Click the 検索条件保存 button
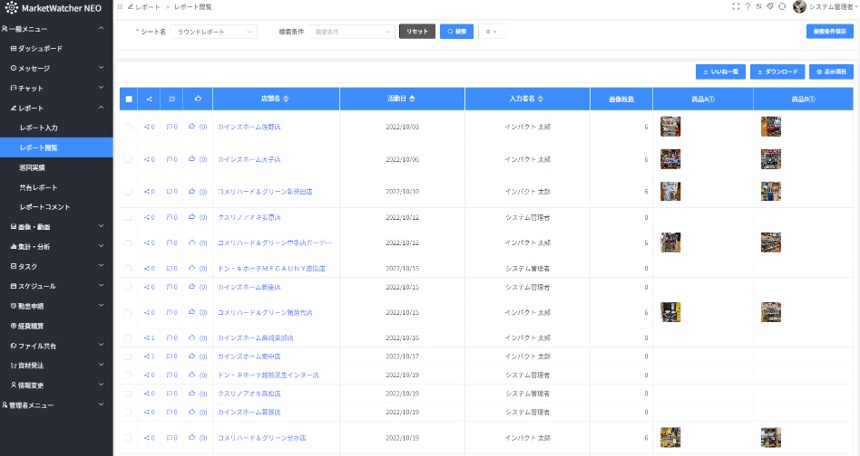The image size is (860, 456). pos(829,32)
